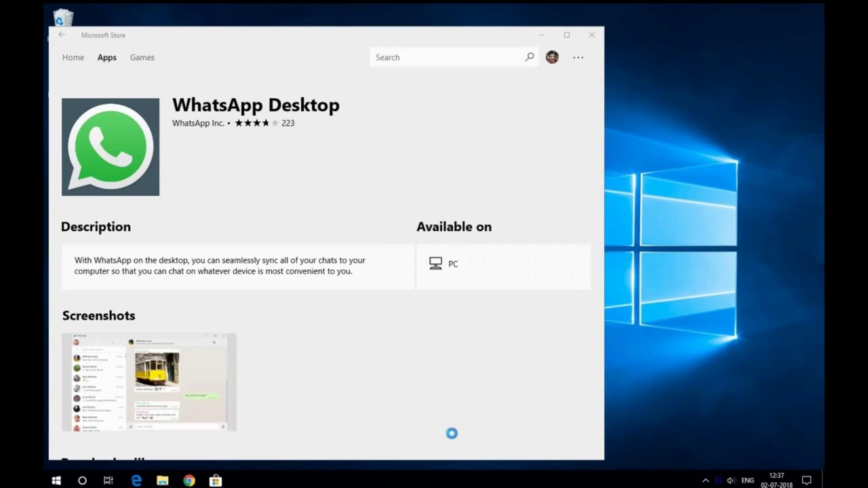Click the star rating with 223 reviews
This screenshot has height=488, width=868.
click(264, 123)
